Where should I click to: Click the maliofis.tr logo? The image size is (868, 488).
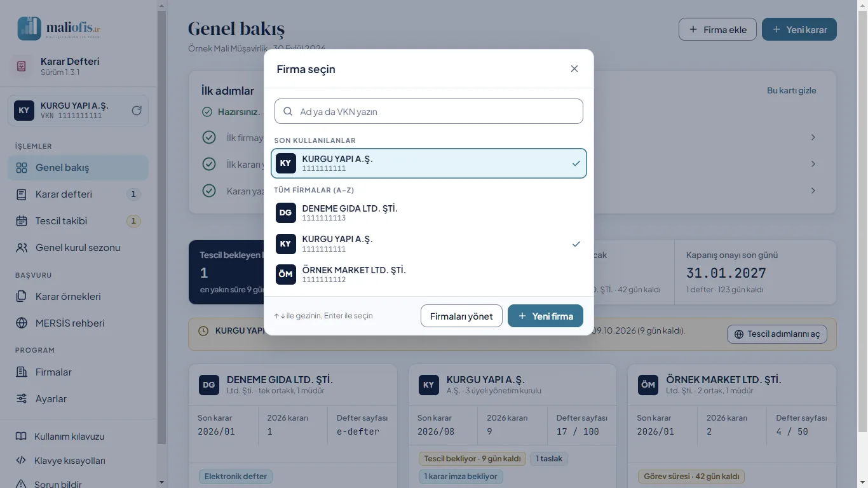(x=59, y=29)
